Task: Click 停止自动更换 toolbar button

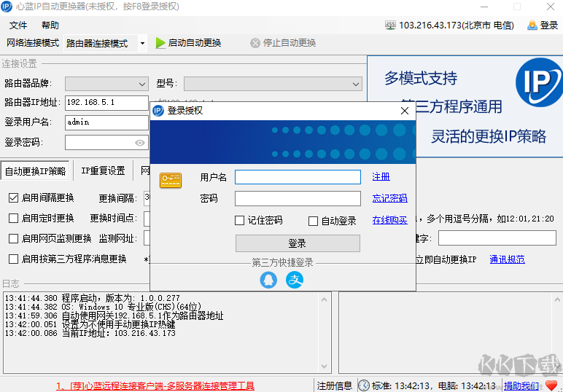Action: pos(283,43)
